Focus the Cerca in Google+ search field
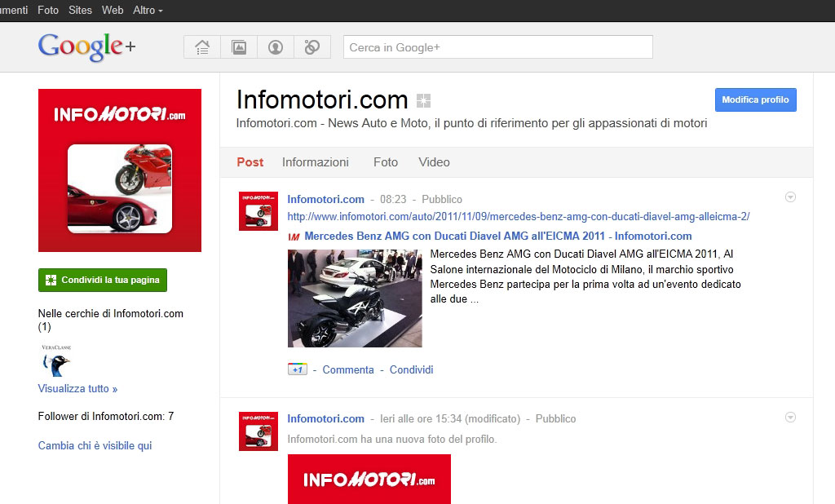 click(x=497, y=47)
